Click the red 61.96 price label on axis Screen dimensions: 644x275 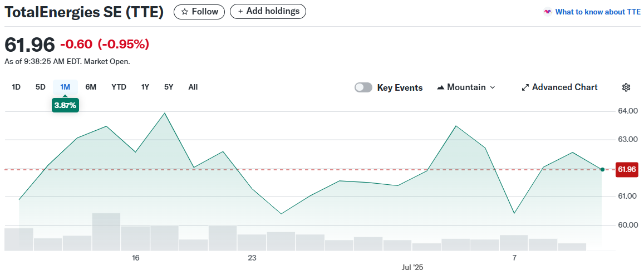click(627, 169)
